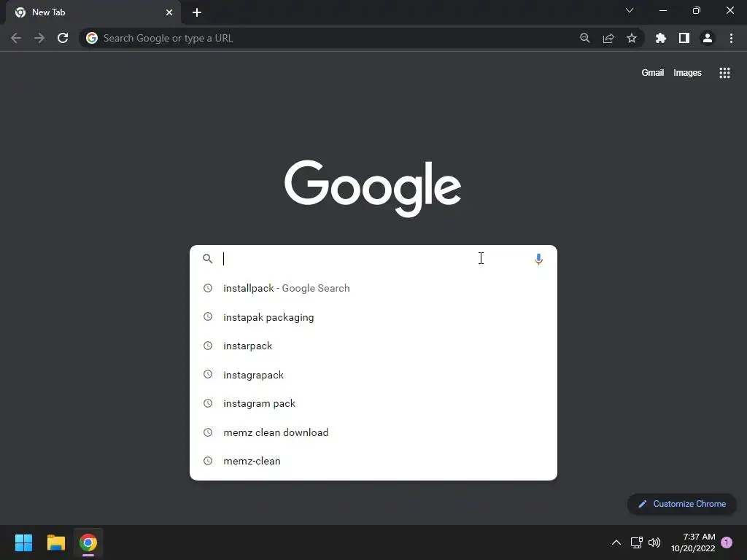Open the volume speaker tray icon
The image size is (747, 560).
coord(654,542)
